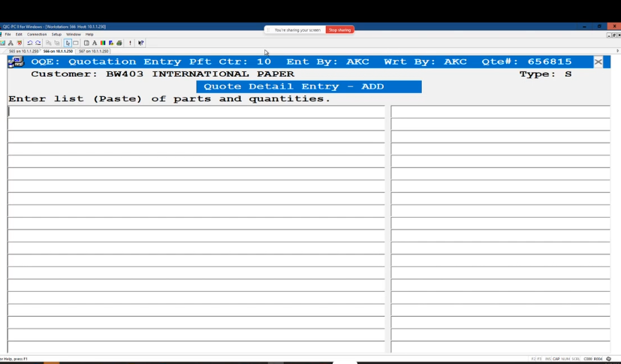Click the function key mapping icon
The width and height of the screenshot is (621, 364).
tap(111, 43)
